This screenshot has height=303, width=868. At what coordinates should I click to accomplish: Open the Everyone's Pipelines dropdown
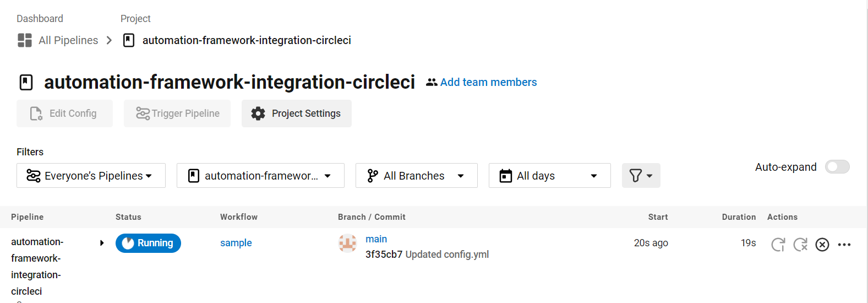tap(91, 176)
